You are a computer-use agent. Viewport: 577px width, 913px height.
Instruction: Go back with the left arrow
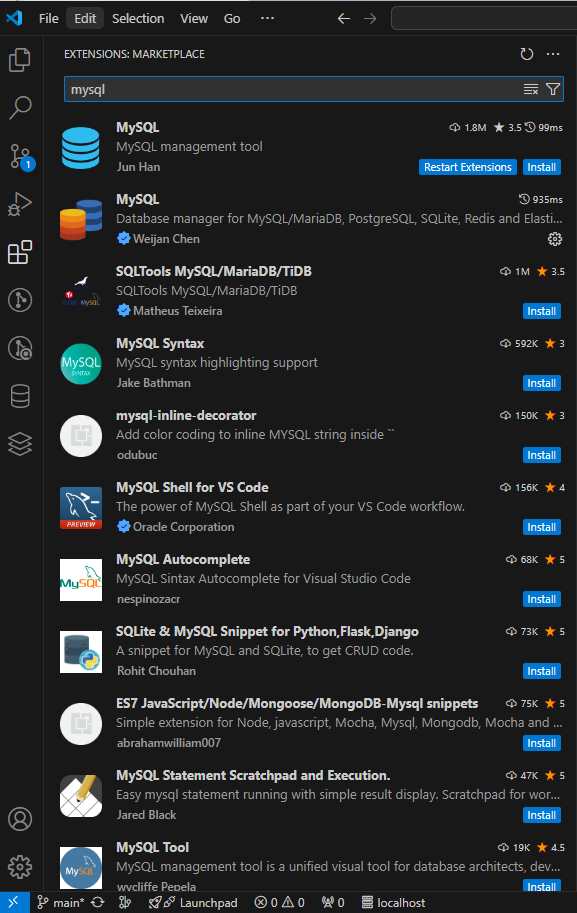pyautogui.click(x=344, y=19)
